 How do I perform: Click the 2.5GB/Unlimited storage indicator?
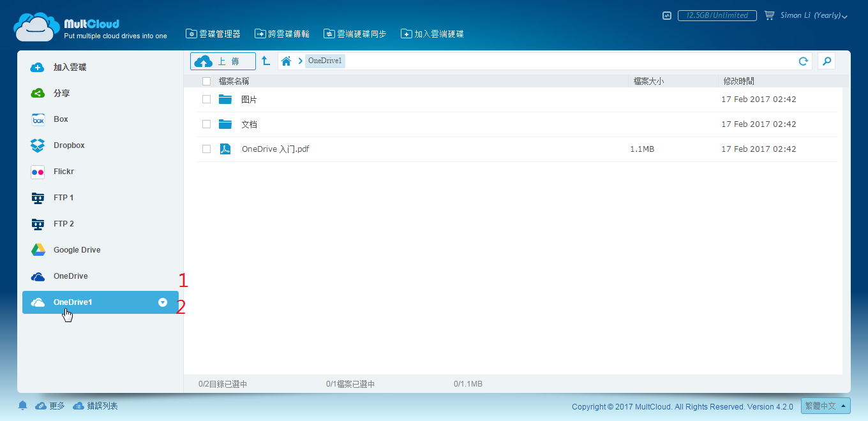[717, 15]
